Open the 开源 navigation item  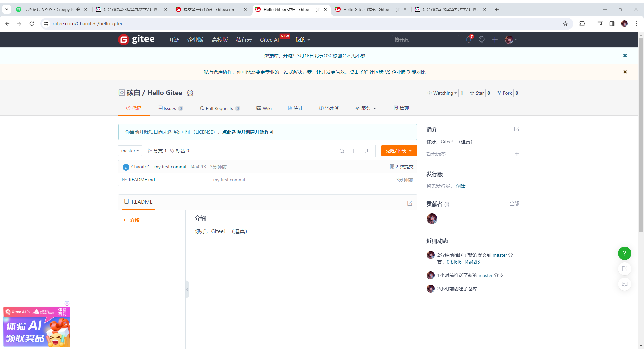(x=174, y=40)
